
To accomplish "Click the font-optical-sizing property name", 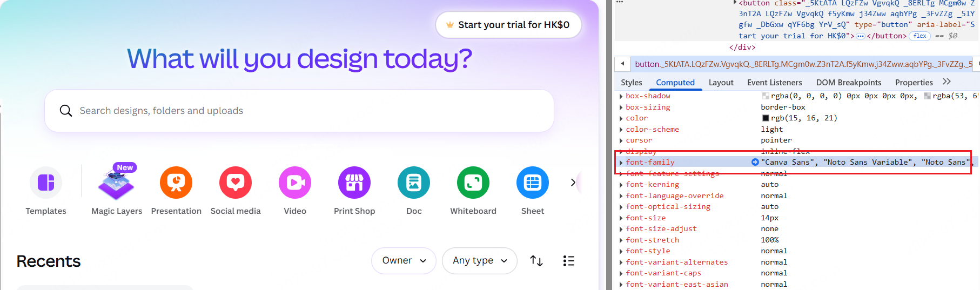I will 668,207.
